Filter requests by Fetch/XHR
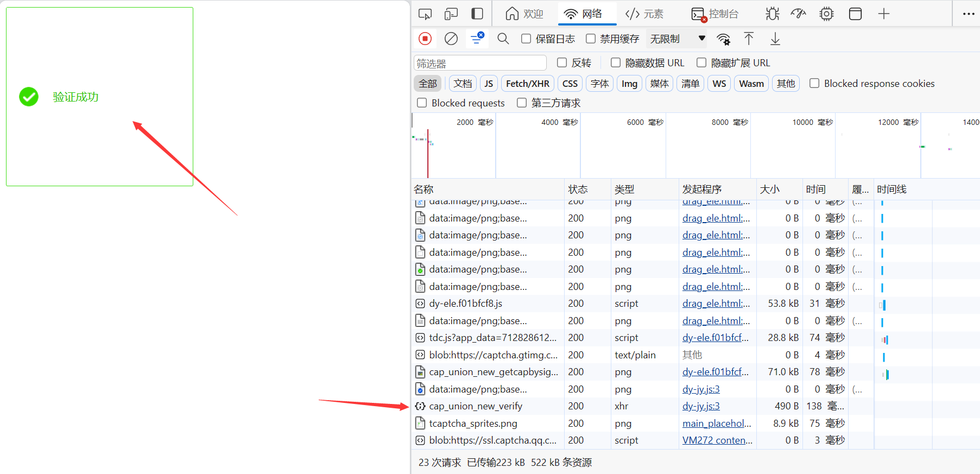This screenshot has height=474, width=980. [x=528, y=84]
